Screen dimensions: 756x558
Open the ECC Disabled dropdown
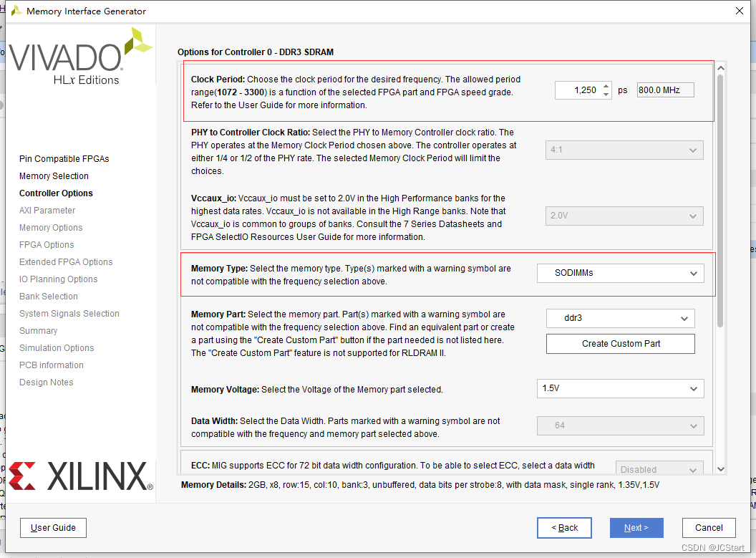(x=659, y=468)
